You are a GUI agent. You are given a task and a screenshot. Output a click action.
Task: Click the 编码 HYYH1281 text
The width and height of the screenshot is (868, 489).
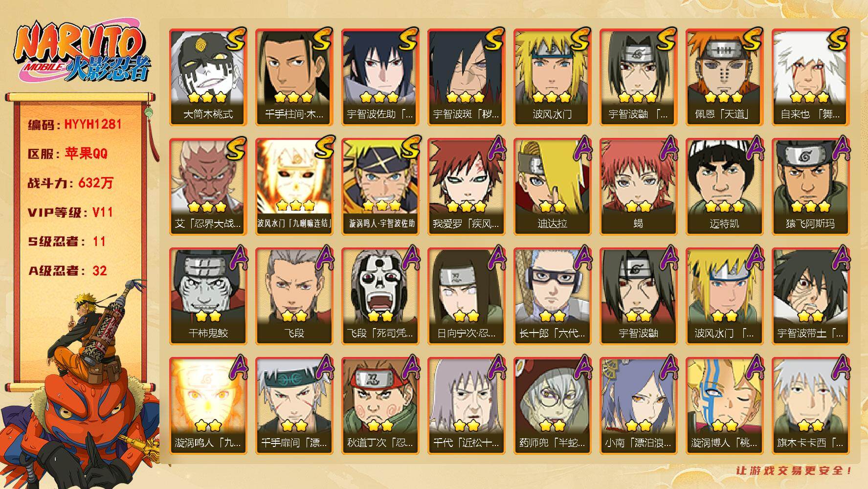75,124
